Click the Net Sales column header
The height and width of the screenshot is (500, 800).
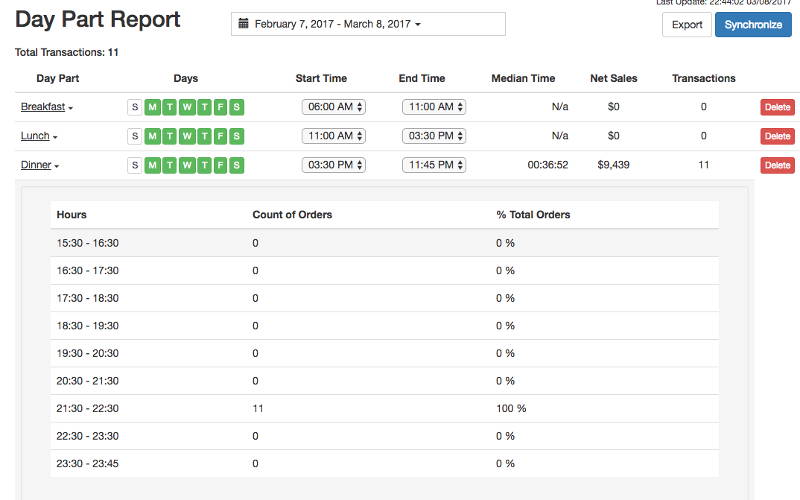[x=613, y=78]
